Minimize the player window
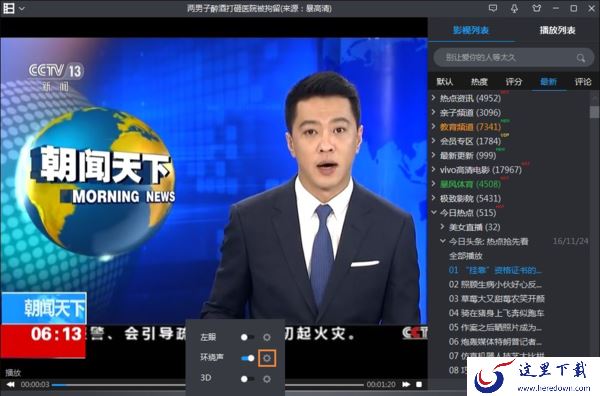The image size is (600, 396). coord(556,8)
